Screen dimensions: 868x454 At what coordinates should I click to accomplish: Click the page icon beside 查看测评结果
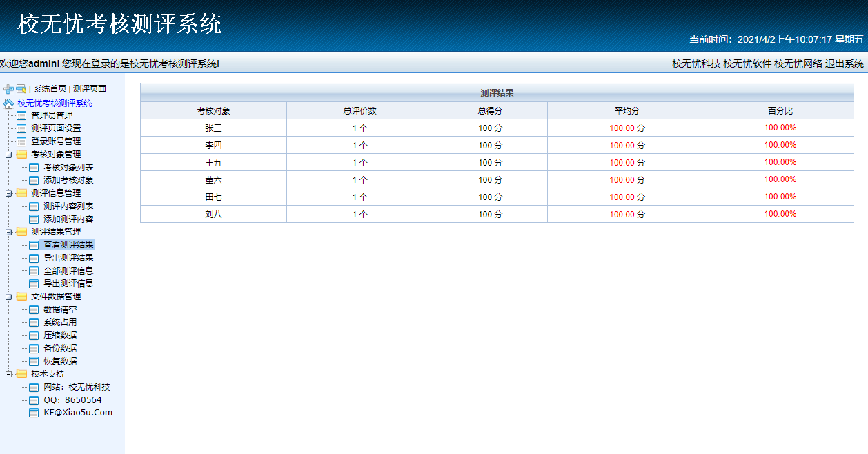coord(34,245)
